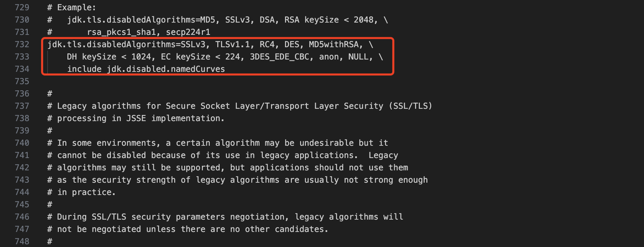This screenshot has width=644, height=247.
Task: Click the word anon on line 733
Action: click(x=329, y=57)
